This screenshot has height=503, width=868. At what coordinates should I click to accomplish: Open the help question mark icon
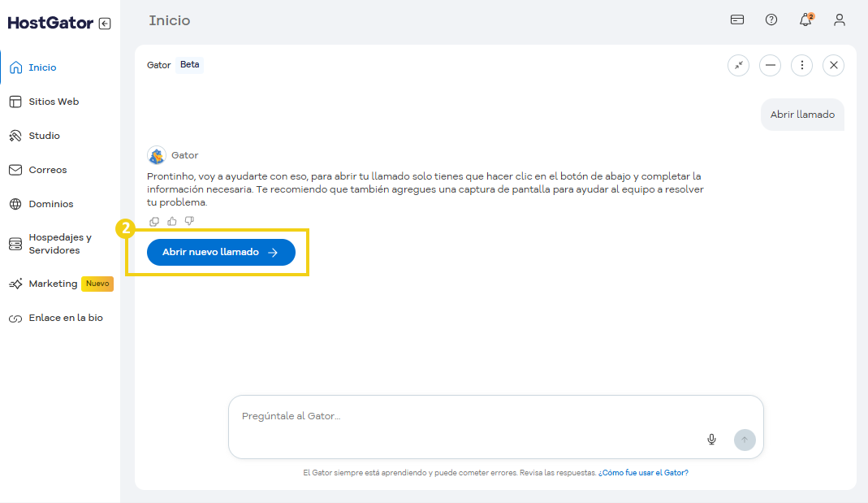click(x=771, y=20)
